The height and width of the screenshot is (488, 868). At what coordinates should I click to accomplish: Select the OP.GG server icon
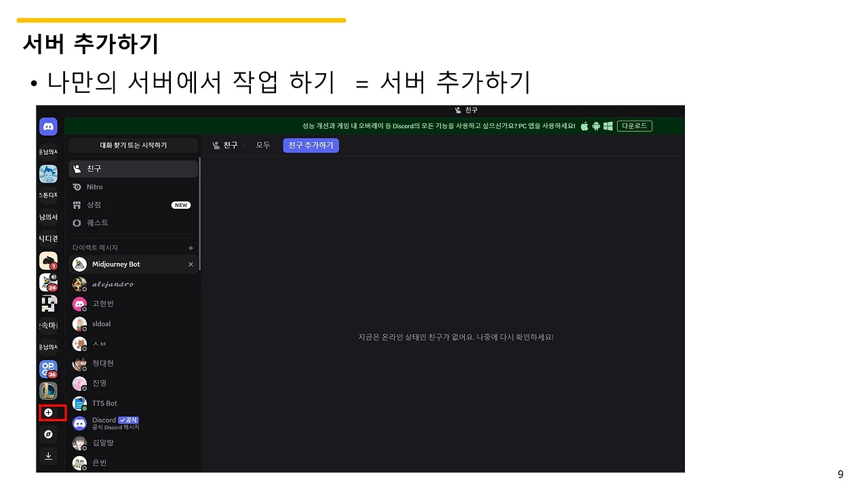click(x=48, y=369)
